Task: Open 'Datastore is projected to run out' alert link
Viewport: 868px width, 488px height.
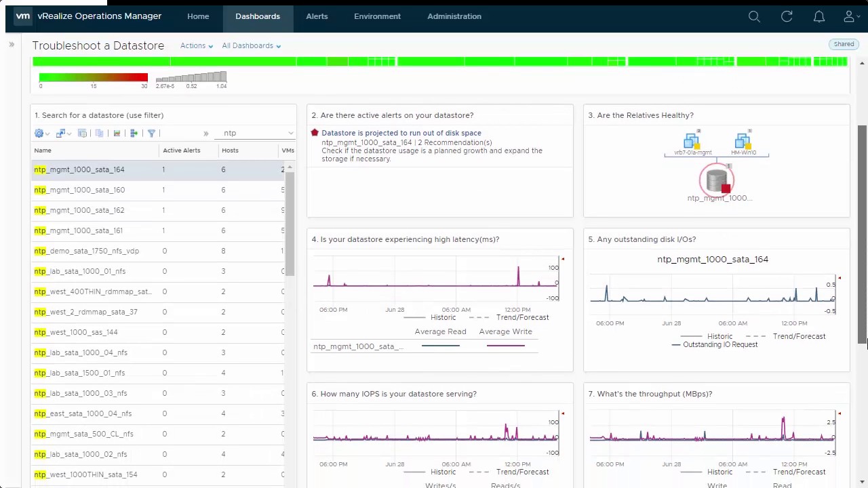Action: click(x=401, y=133)
